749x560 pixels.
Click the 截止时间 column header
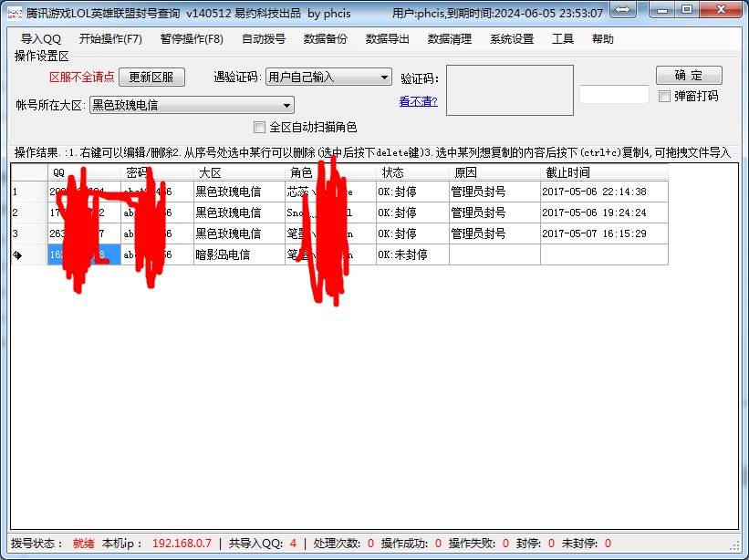[604, 172]
